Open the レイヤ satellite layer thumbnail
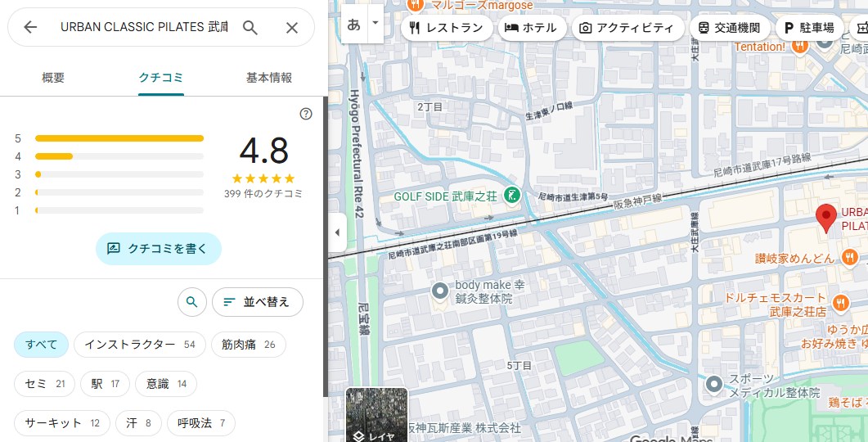 377,415
